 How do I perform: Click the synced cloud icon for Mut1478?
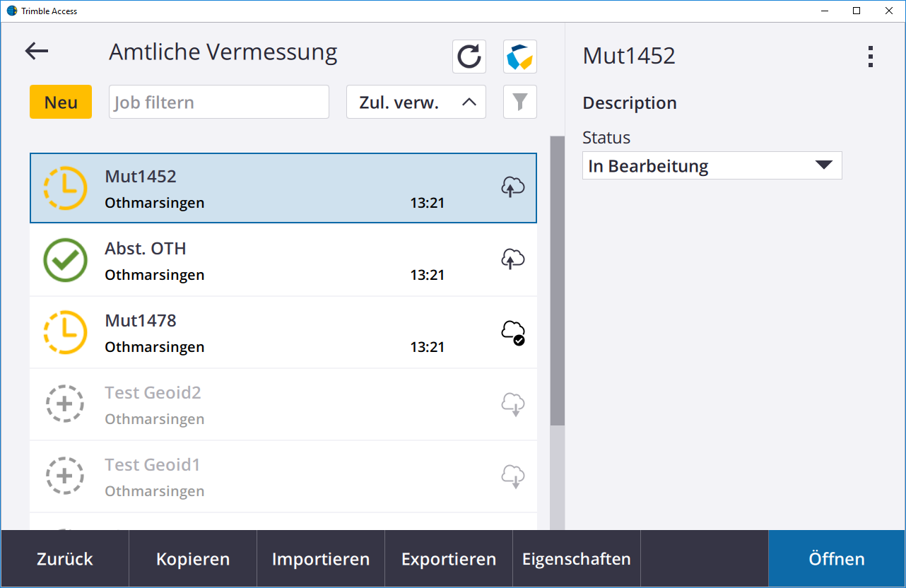pos(513,331)
